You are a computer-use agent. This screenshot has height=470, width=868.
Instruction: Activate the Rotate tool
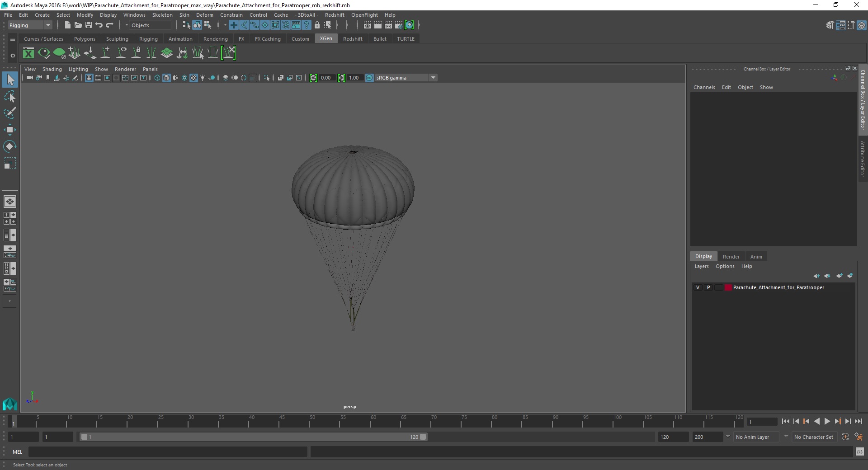(10, 146)
